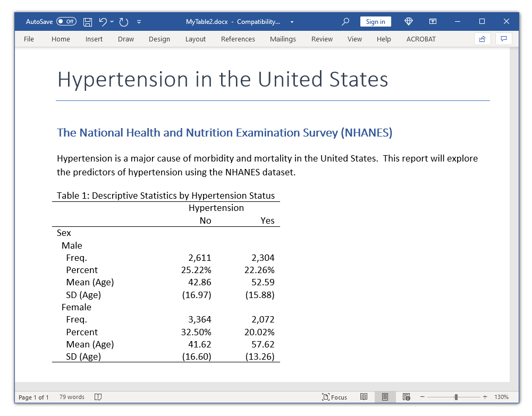Image resolution: width=532 pixels, height=416 pixels.
Task: Click the Save icon in title bar
Action: click(88, 22)
